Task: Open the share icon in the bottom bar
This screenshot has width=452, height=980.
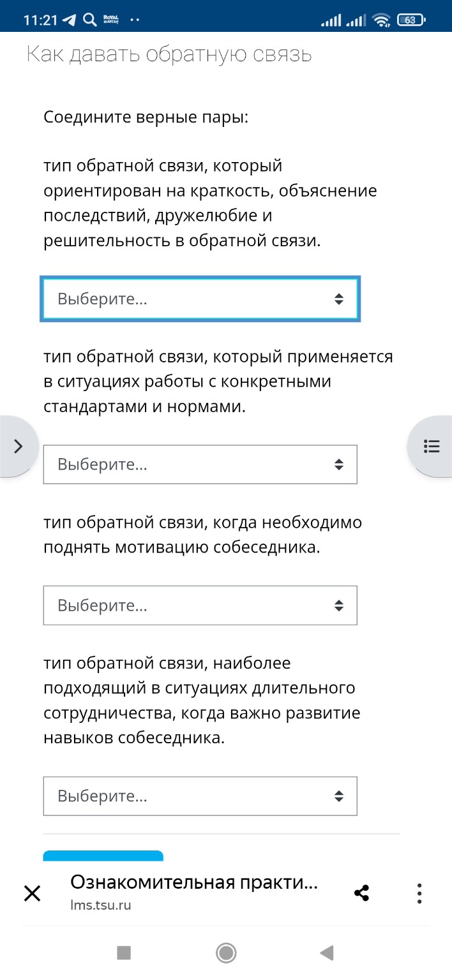Action: [362, 893]
